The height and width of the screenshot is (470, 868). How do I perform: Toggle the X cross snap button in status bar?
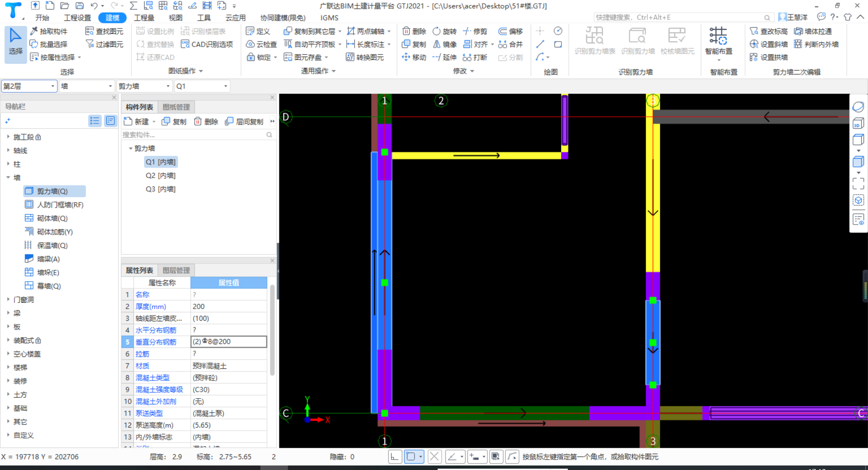click(434, 457)
